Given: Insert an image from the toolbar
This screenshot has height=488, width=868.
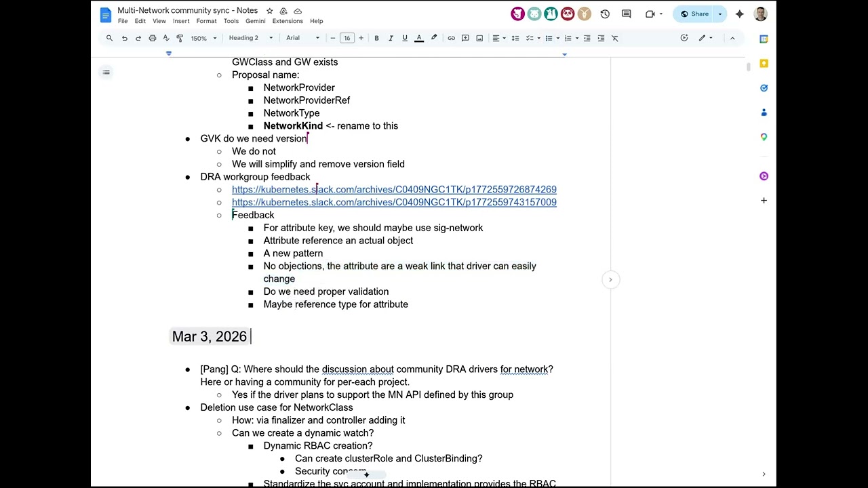Looking at the screenshot, I should tap(479, 38).
